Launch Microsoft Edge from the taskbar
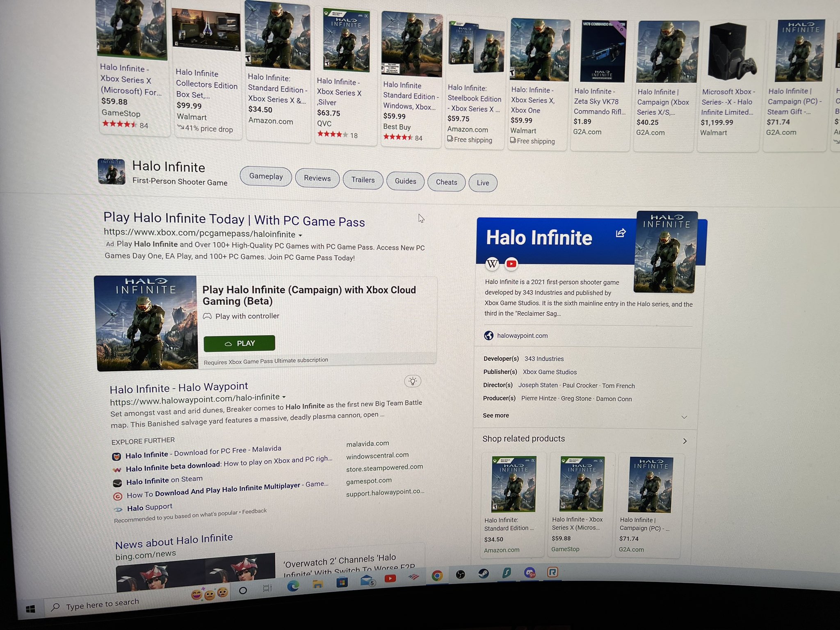The height and width of the screenshot is (630, 840). coord(293,586)
